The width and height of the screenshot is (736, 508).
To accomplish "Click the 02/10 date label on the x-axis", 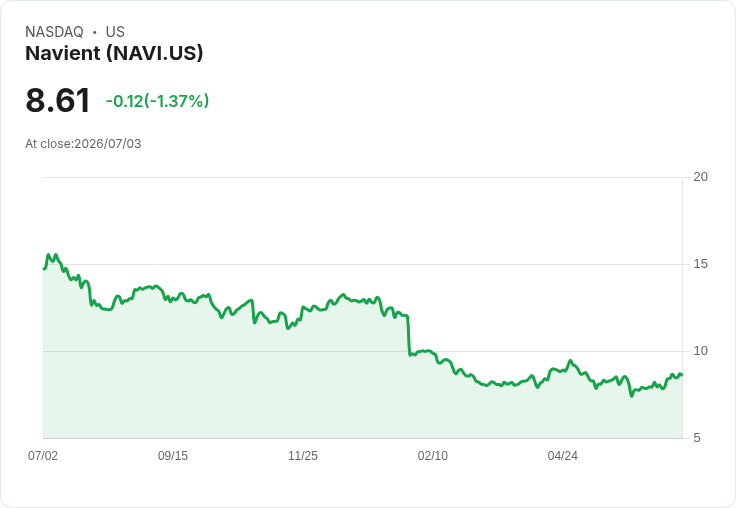I will click(433, 456).
